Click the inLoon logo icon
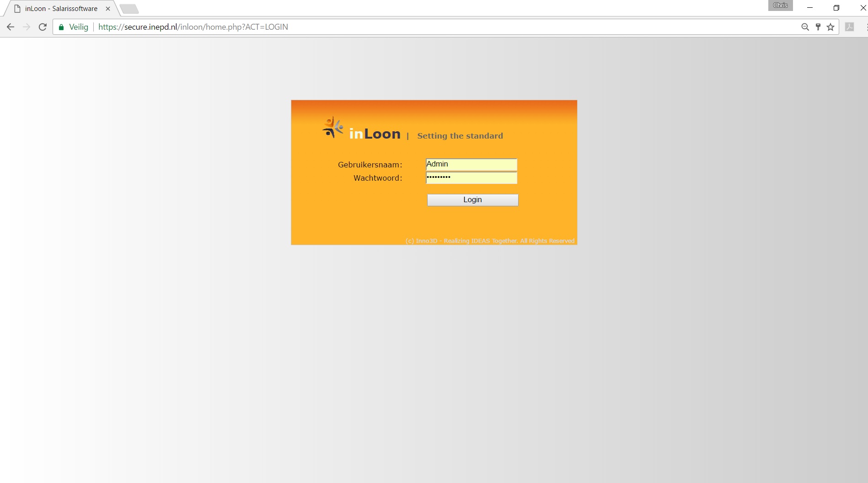The image size is (868, 483). click(333, 127)
